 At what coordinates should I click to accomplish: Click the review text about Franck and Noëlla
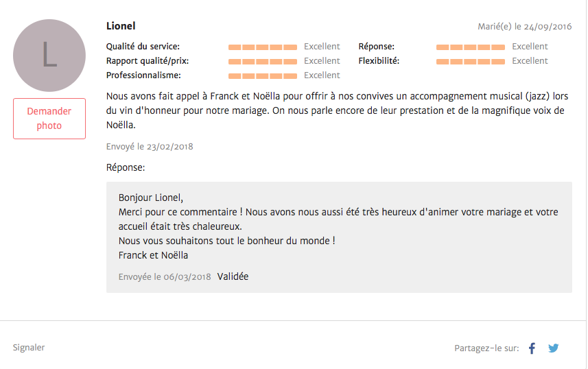(336, 110)
